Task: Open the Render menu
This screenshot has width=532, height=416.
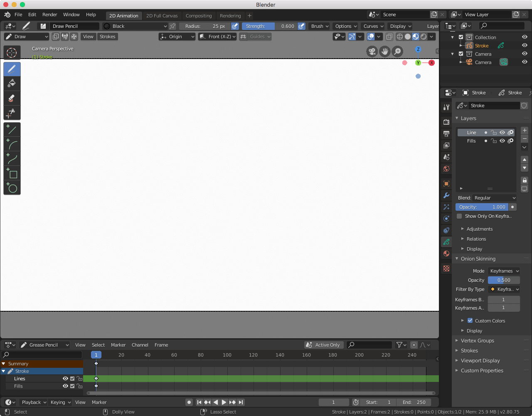Action: (x=49, y=15)
